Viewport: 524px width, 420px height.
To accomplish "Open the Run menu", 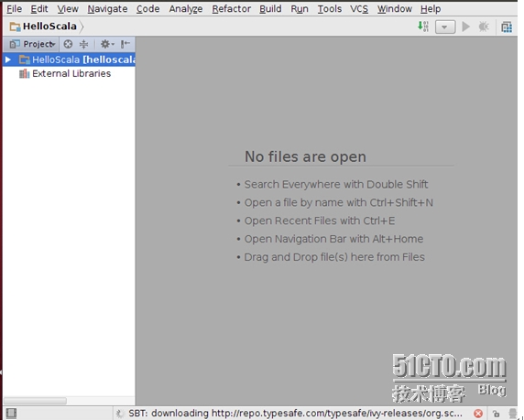I will (299, 9).
